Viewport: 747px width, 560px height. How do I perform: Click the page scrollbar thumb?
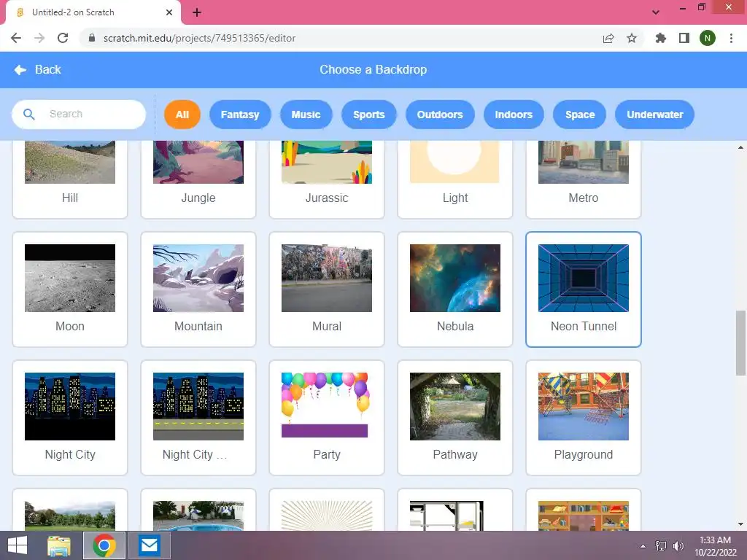coord(740,343)
